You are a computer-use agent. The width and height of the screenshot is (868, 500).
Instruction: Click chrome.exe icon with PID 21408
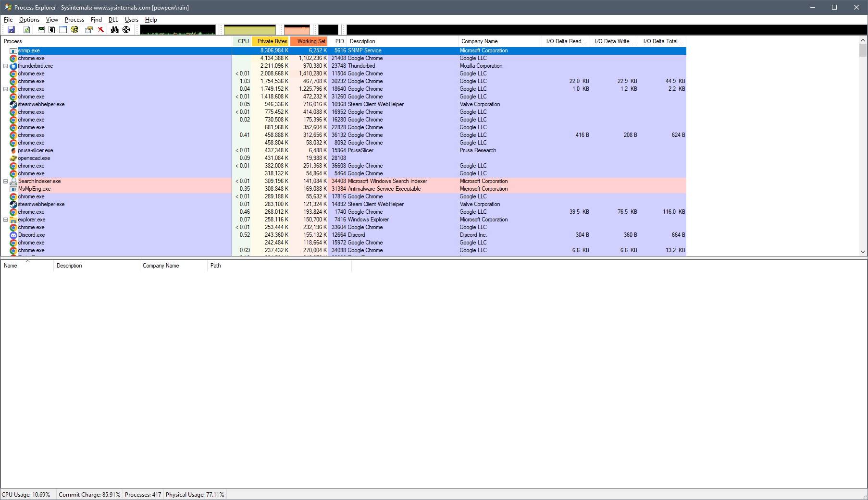point(13,58)
